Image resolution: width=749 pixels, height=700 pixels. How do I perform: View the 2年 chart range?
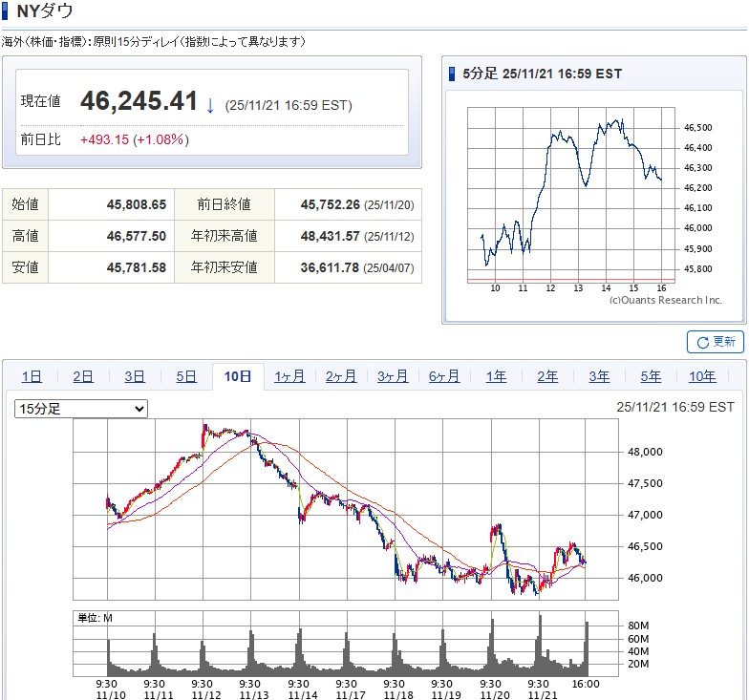click(547, 376)
